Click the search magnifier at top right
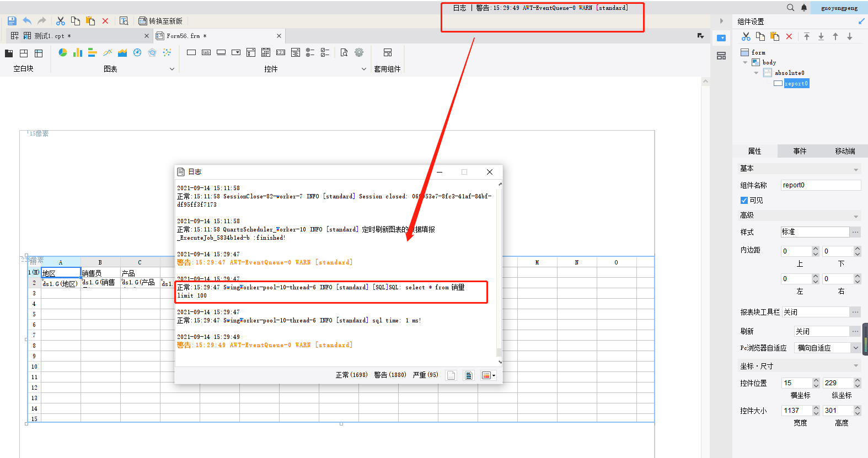This screenshot has width=868, height=458. point(790,8)
